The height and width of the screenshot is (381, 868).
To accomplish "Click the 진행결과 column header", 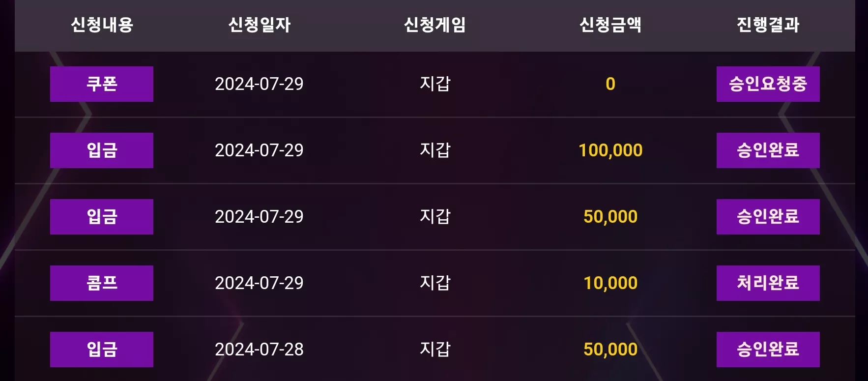I will (768, 25).
